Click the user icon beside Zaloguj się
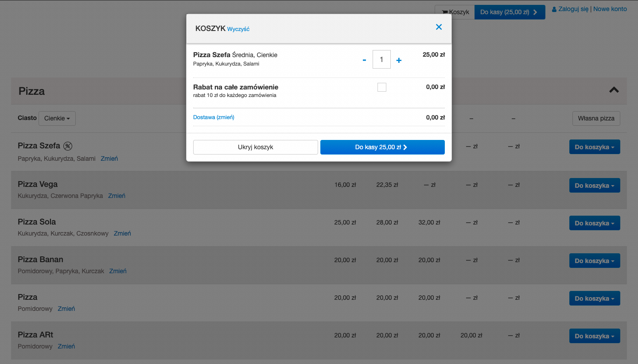This screenshot has height=364, width=638. click(x=554, y=9)
